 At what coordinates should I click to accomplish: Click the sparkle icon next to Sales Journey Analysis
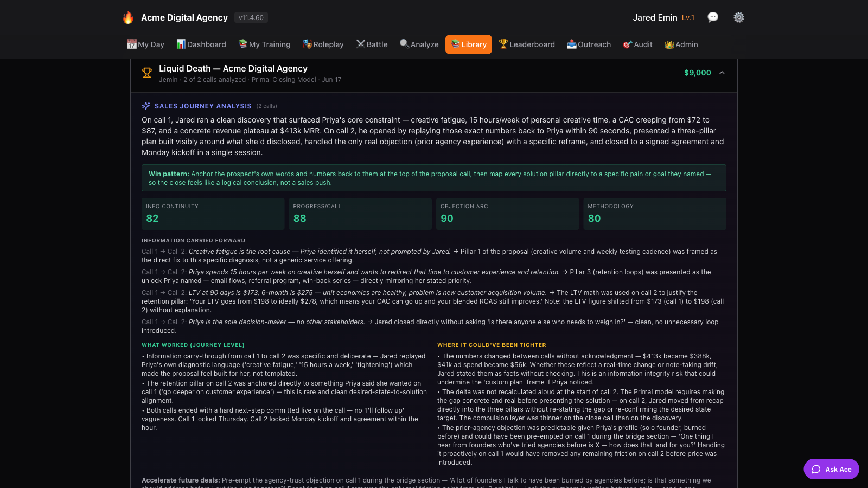click(146, 106)
